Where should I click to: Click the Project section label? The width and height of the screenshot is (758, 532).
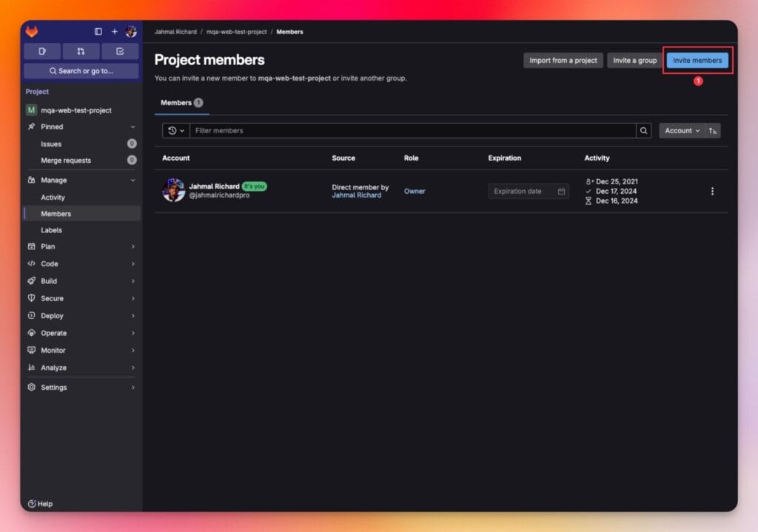pyautogui.click(x=37, y=92)
